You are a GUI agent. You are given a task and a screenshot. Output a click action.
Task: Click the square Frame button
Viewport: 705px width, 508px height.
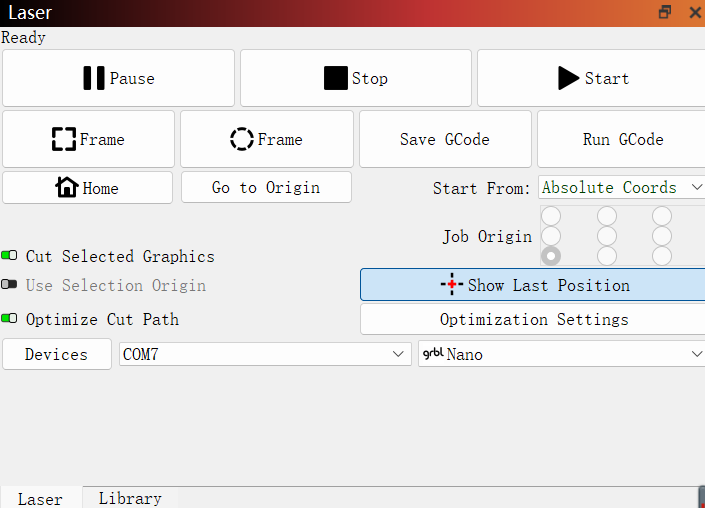click(88, 139)
